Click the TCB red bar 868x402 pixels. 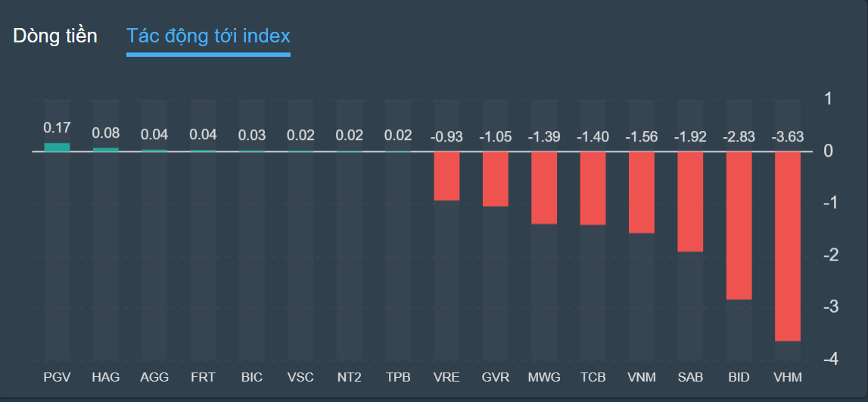593,188
